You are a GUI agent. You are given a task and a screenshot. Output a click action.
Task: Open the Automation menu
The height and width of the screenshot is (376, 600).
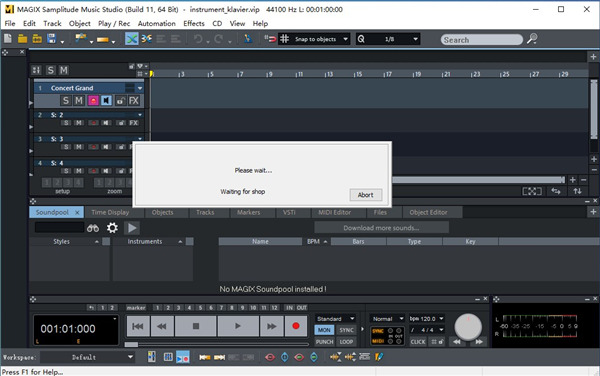157,24
